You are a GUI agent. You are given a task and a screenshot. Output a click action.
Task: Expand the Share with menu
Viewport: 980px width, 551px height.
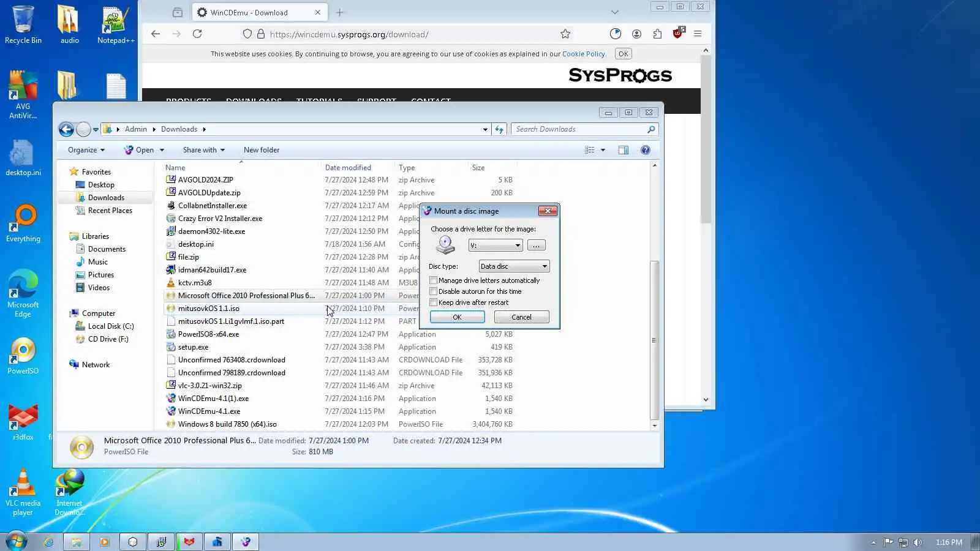(204, 150)
